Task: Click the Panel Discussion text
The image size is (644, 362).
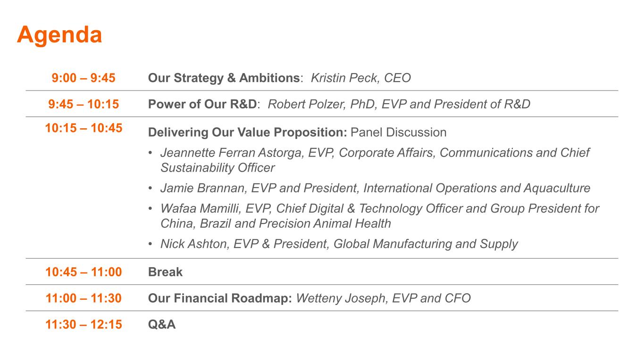Action: (x=399, y=132)
